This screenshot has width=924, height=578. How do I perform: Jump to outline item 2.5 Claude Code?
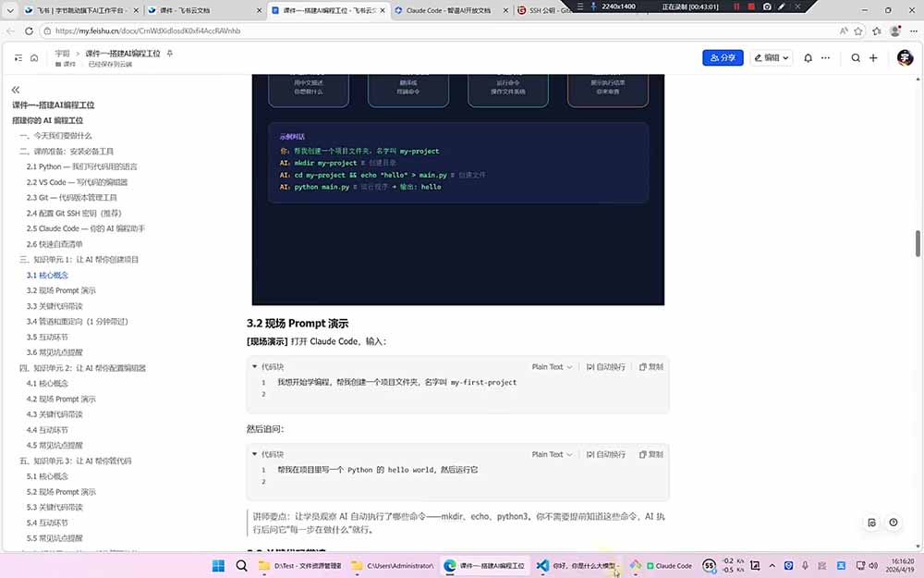point(85,228)
